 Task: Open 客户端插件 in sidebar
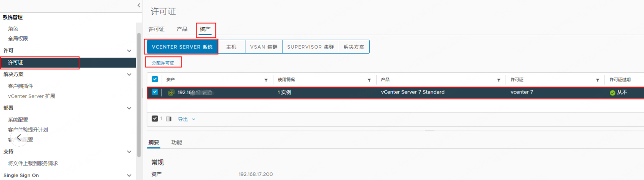(x=21, y=86)
